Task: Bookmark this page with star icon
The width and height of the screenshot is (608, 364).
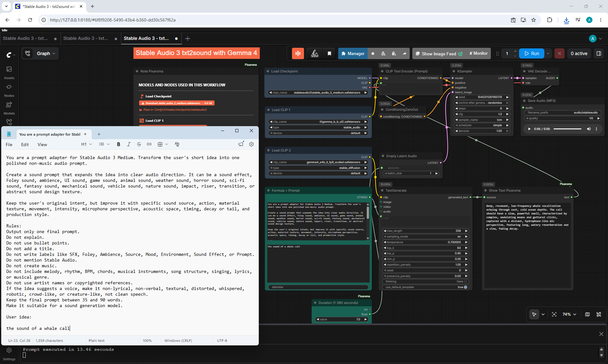Action: [x=534, y=20]
